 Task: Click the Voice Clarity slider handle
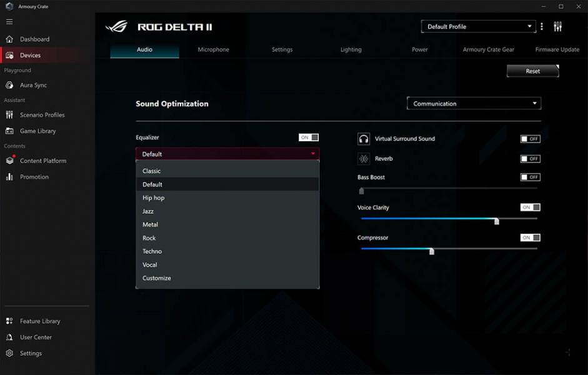tap(497, 221)
